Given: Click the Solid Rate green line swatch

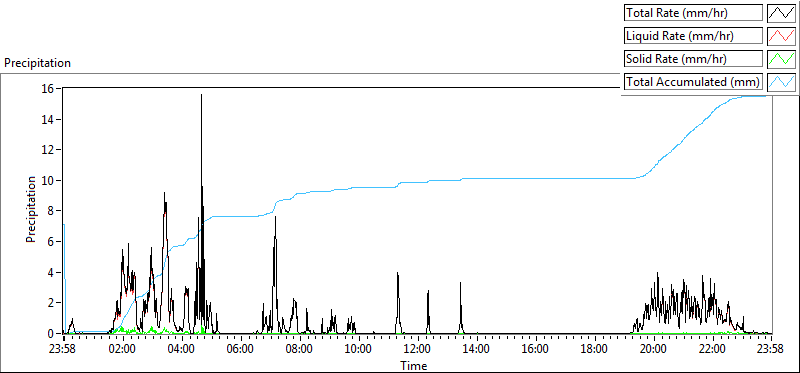Looking at the screenshot, I should coord(782,59).
